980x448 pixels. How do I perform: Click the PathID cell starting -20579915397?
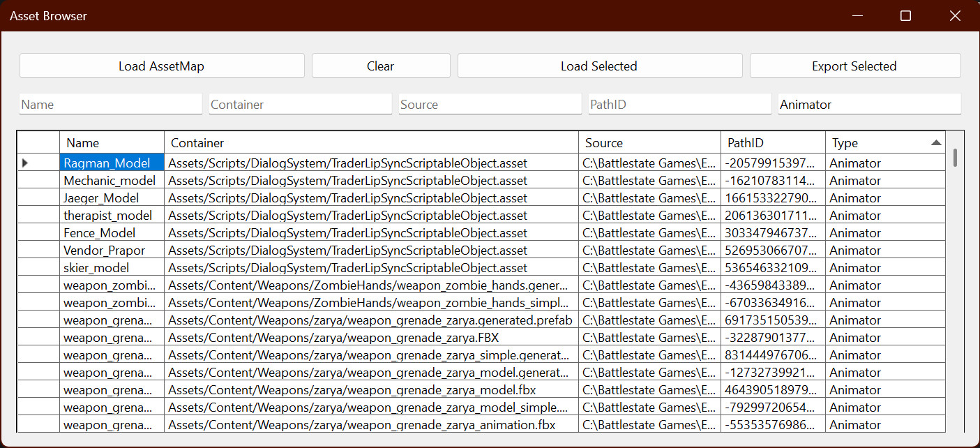(773, 163)
